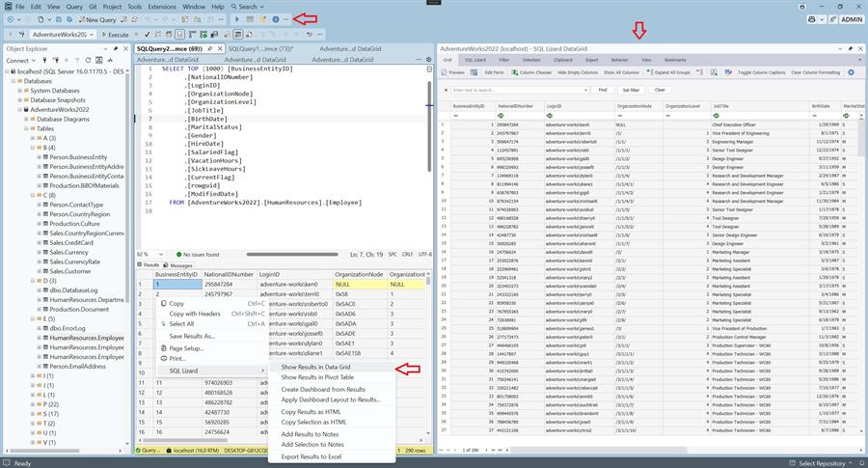Viewport: 868px width, 468px height.
Task: Open the Query menu
Action: 74,7
